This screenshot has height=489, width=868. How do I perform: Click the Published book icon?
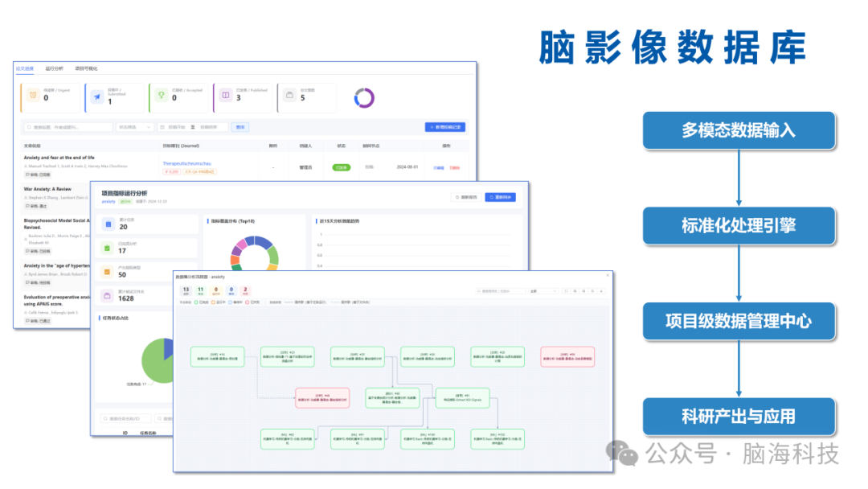[225, 95]
